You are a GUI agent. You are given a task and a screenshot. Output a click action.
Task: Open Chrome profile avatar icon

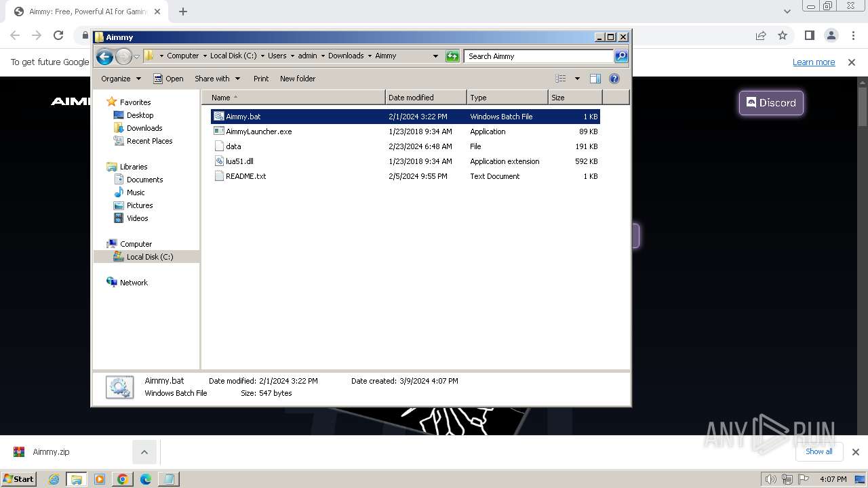[x=831, y=35]
